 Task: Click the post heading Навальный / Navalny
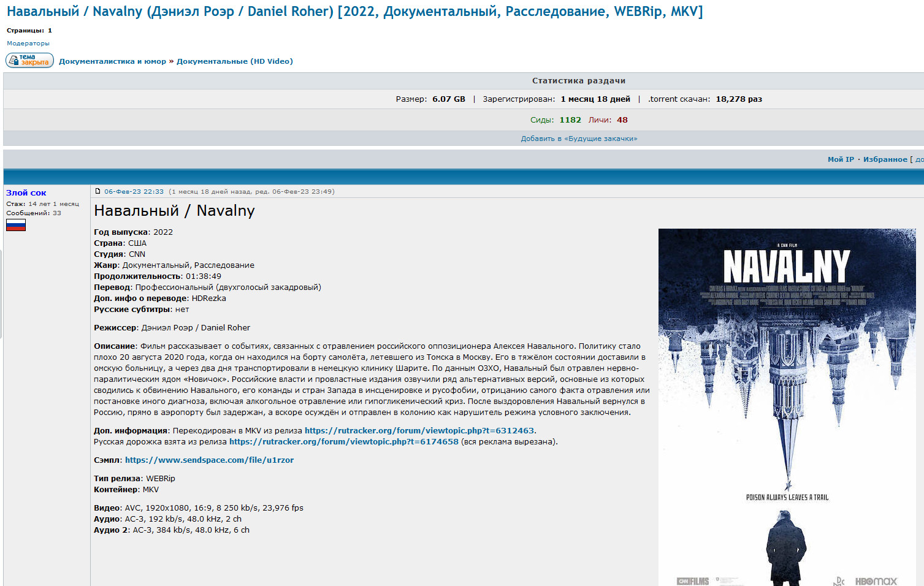(x=174, y=211)
